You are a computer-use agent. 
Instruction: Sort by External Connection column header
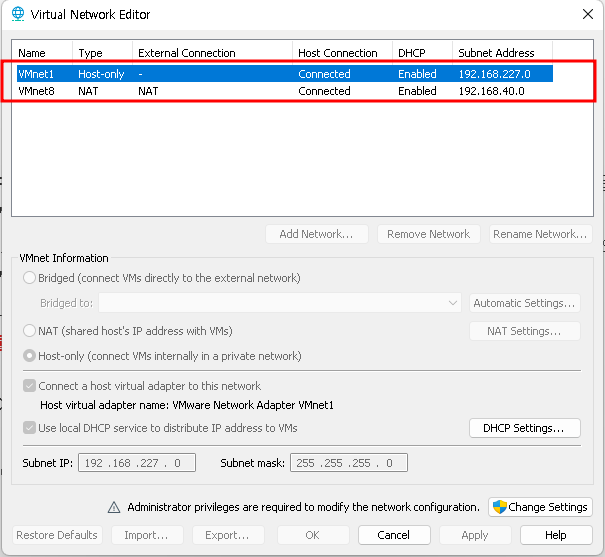(x=212, y=53)
